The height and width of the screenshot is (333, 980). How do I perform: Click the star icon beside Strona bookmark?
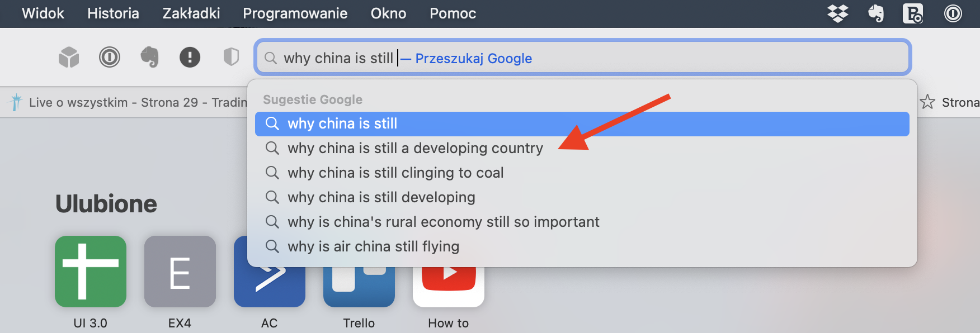(x=927, y=102)
